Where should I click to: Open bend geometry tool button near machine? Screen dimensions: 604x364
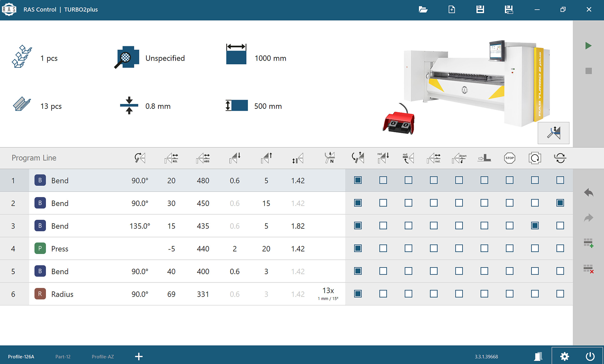click(553, 133)
